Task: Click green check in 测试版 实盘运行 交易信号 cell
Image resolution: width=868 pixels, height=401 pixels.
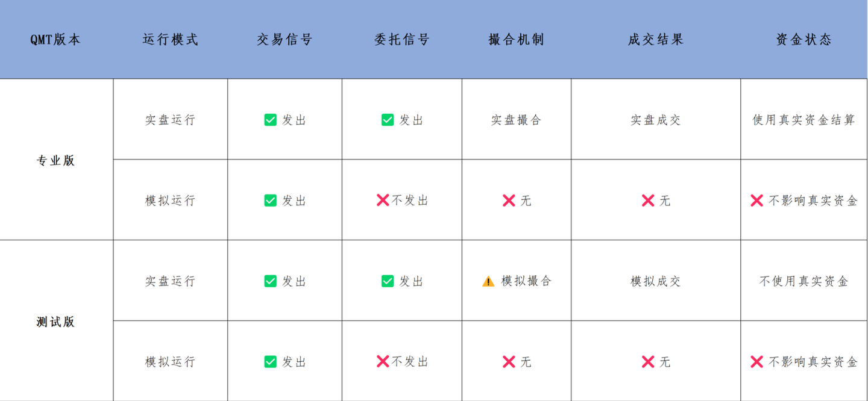Action: pos(271,281)
